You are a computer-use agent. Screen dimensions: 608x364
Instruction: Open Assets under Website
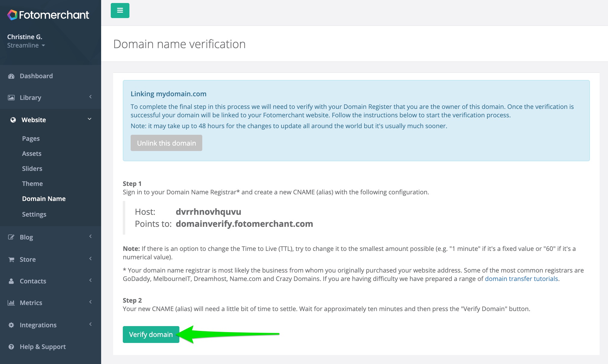coord(32,154)
